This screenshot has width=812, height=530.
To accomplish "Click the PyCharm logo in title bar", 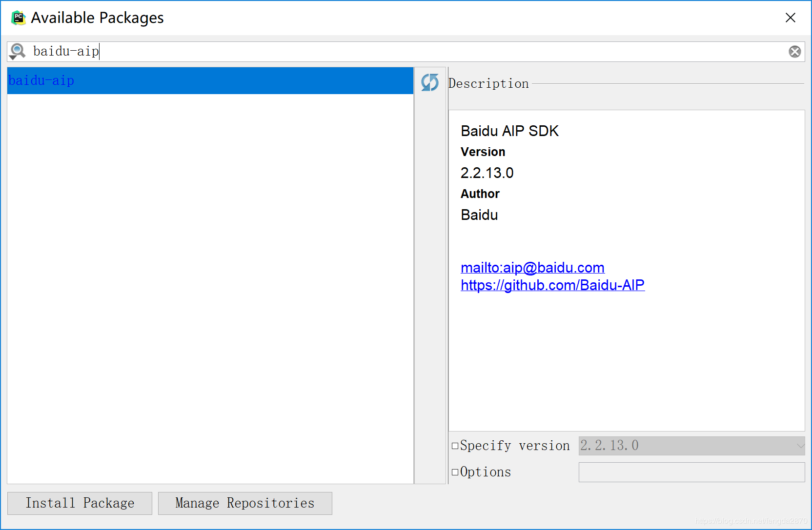I will [18, 18].
